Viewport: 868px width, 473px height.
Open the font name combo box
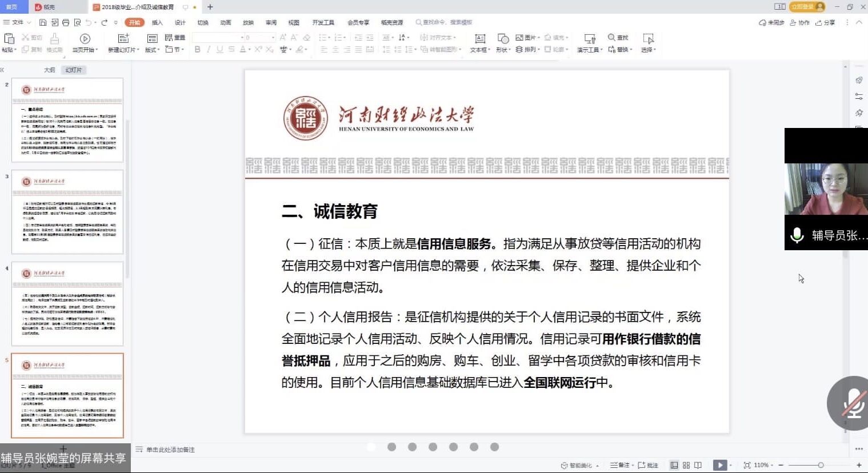click(219, 38)
